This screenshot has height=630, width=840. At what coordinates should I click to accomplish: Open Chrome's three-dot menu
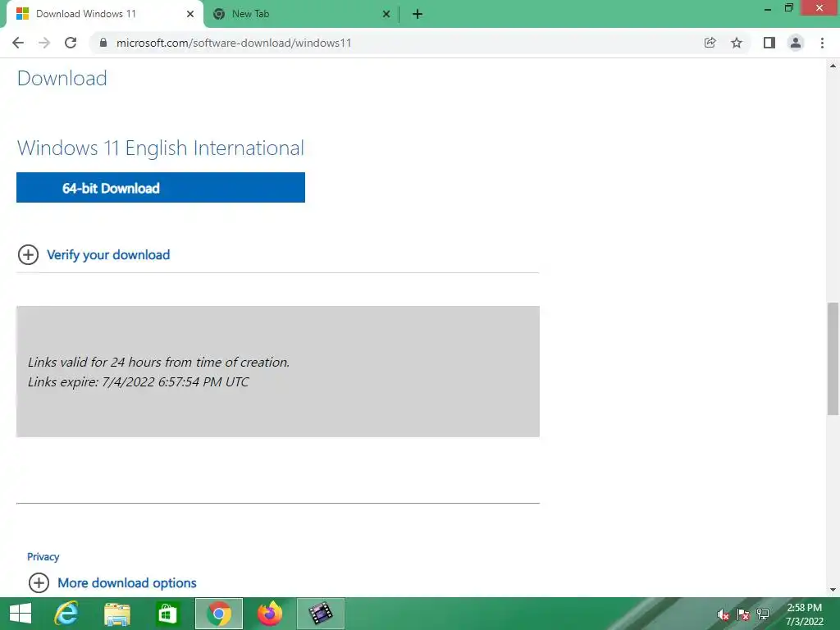pos(822,43)
